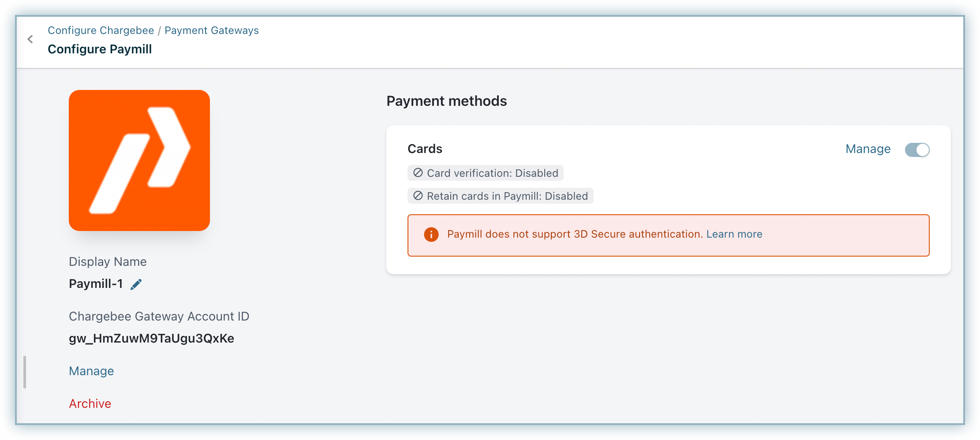Open Manage link for Cards
The width and height of the screenshot is (980, 440).
pos(868,149)
